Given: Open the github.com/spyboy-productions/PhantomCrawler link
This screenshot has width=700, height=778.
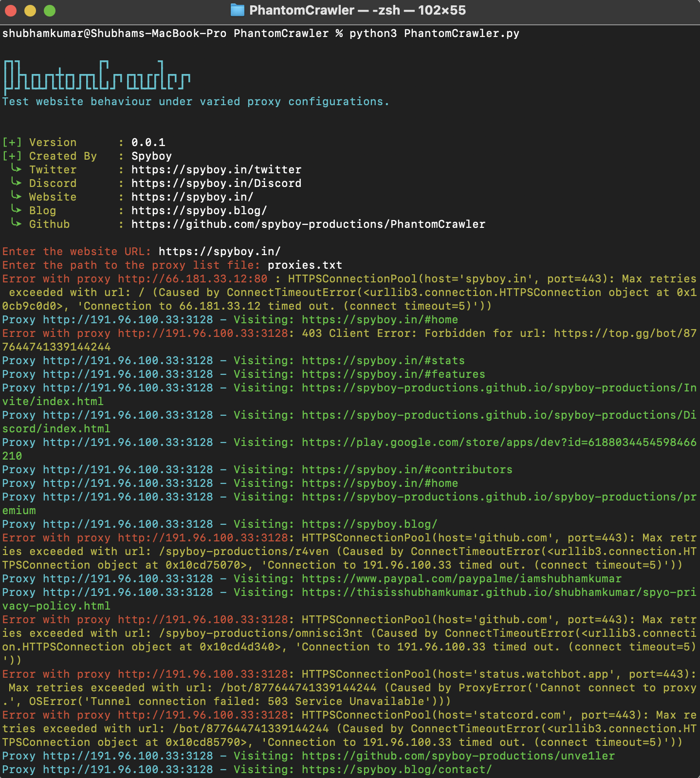Looking at the screenshot, I should click(x=308, y=224).
